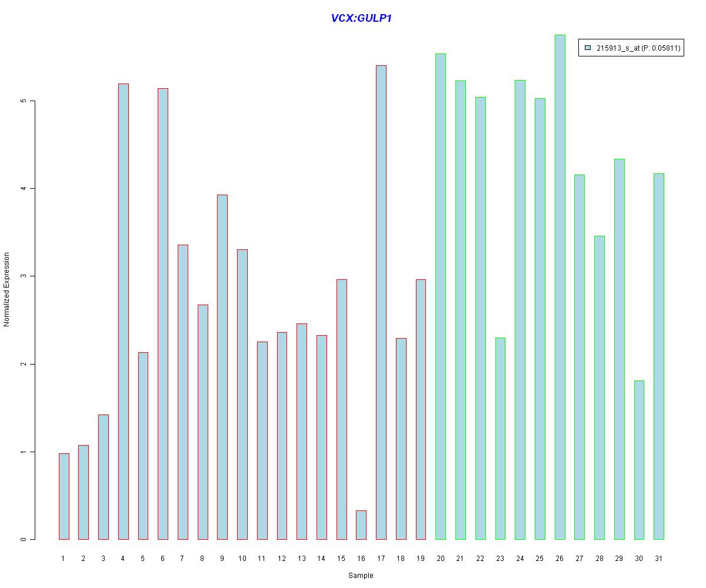The width and height of the screenshot is (706, 588).
Task: Select the bar for sample 9
Action: point(222,367)
